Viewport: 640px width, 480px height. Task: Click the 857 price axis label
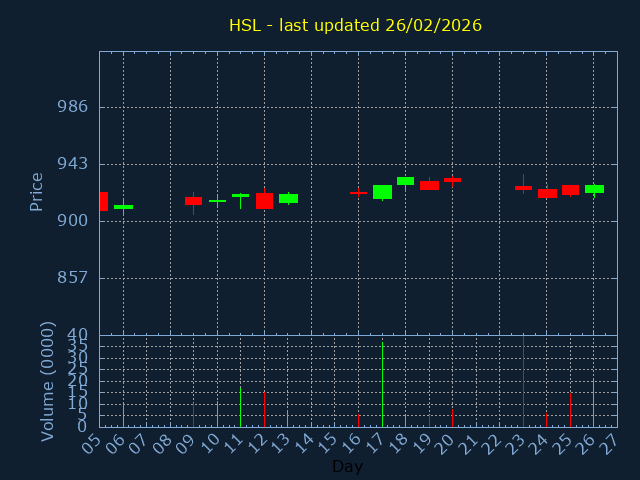coord(72,278)
